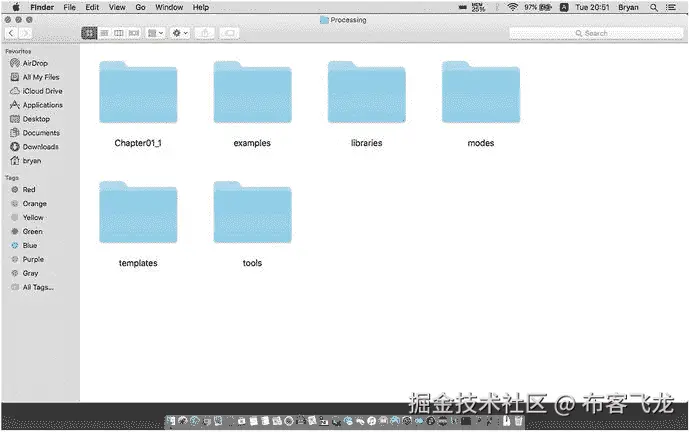Viewport: 690px width, 432px height.
Task: Go back with the left arrow button
Action: [x=11, y=33]
